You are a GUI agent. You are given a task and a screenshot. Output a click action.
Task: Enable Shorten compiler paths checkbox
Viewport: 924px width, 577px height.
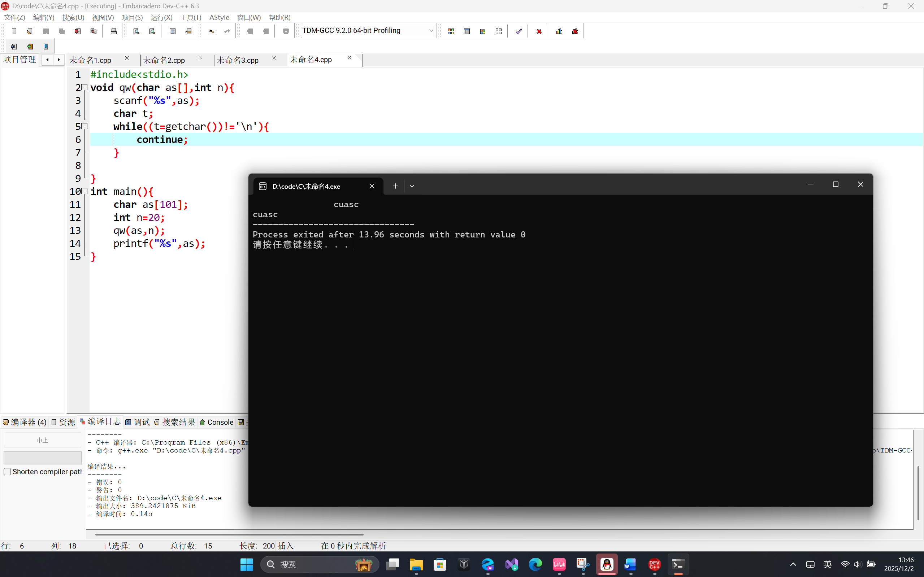(7, 472)
